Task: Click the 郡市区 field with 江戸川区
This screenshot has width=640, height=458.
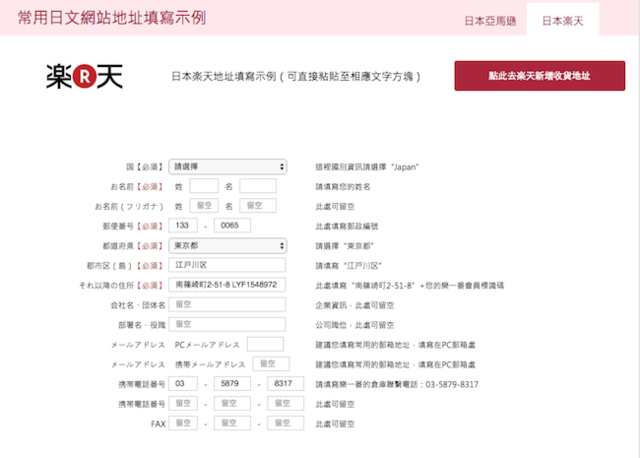Action: (x=228, y=265)
